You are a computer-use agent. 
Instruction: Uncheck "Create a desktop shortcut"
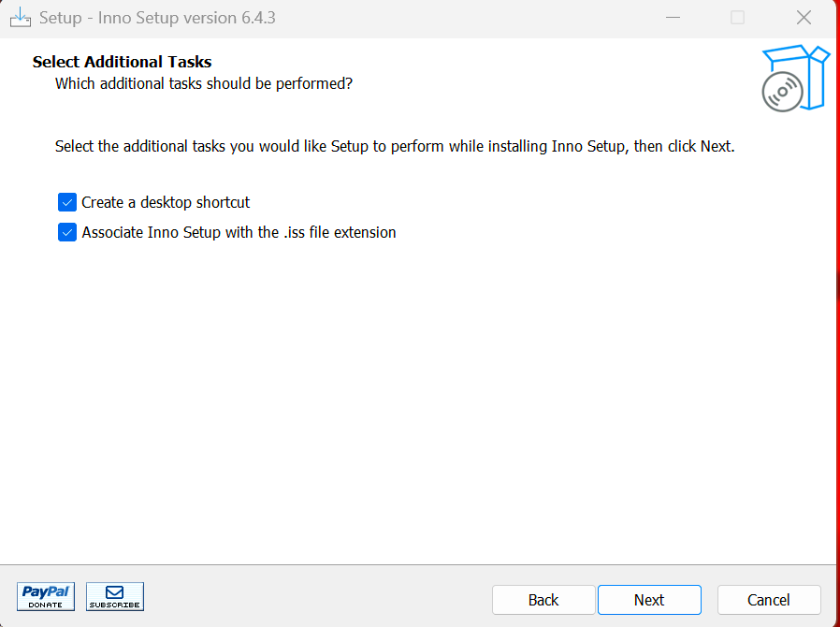click(x=66, y=201)
